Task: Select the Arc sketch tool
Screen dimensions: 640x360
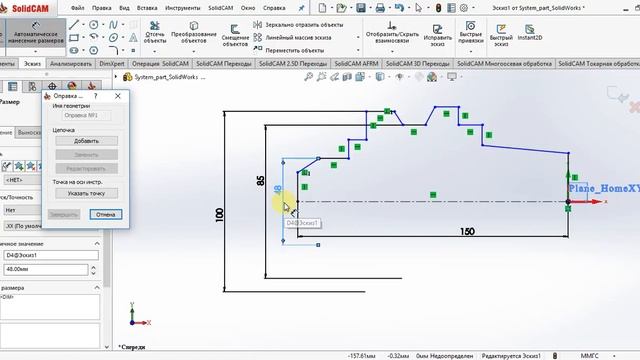Action: (93, 38)
